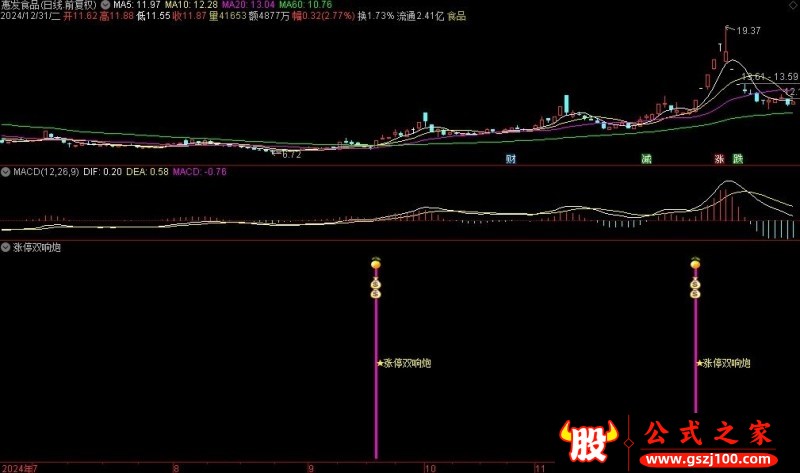This screenshot has height=473, width=800.
Task: Click the right gold ingot signal icon
Action: tap(695, 263)
